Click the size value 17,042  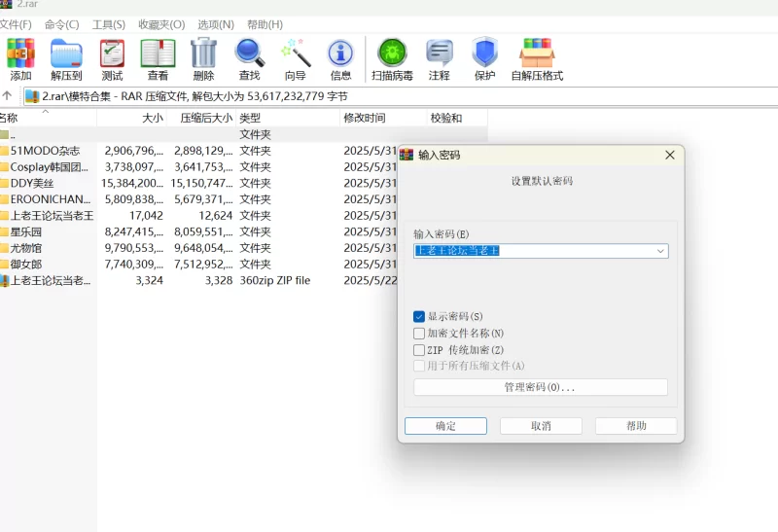click(x=147, y=216)
